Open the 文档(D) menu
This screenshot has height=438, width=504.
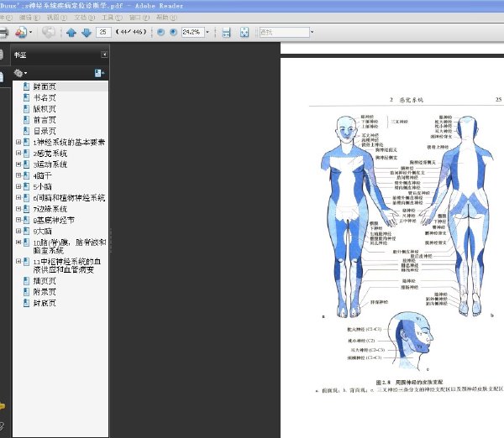[85, 18]
